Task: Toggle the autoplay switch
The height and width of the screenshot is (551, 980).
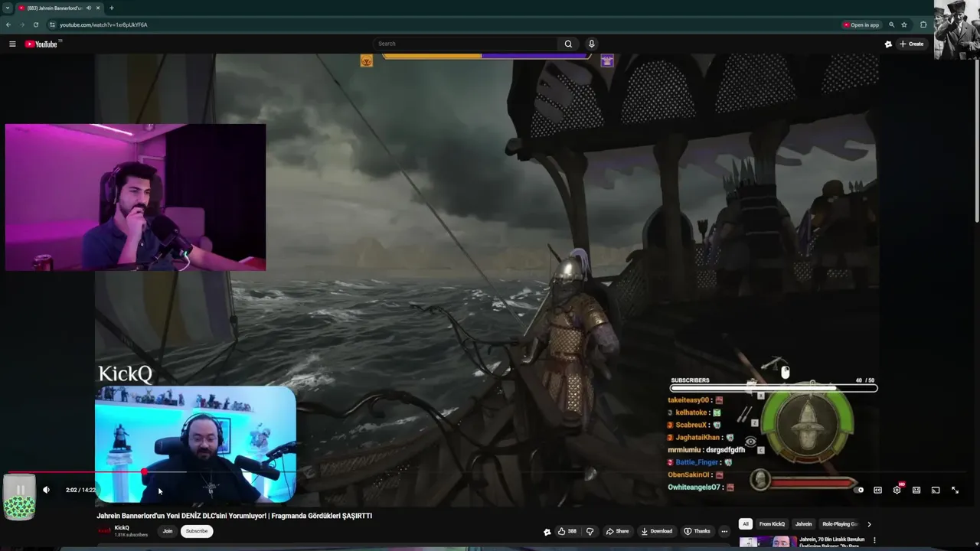Action: pos(858,490)
